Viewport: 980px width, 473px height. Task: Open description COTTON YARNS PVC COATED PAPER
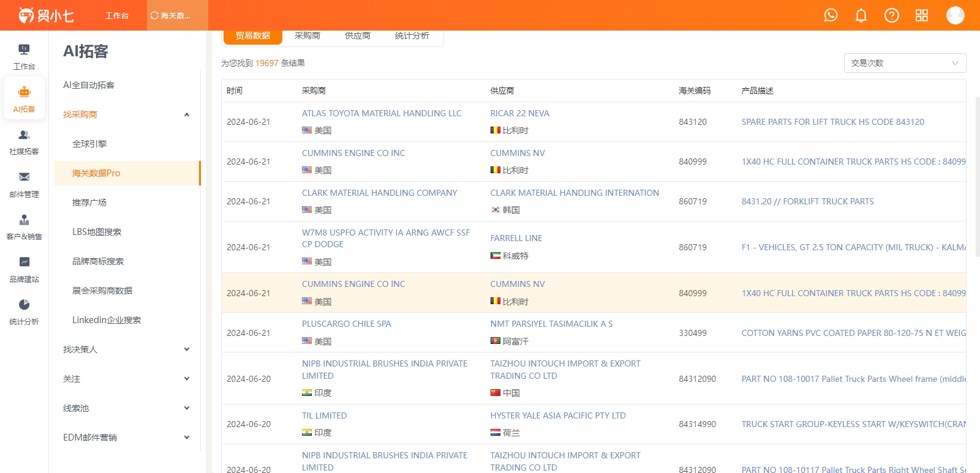pyautogui.click(x=853, y=333)
